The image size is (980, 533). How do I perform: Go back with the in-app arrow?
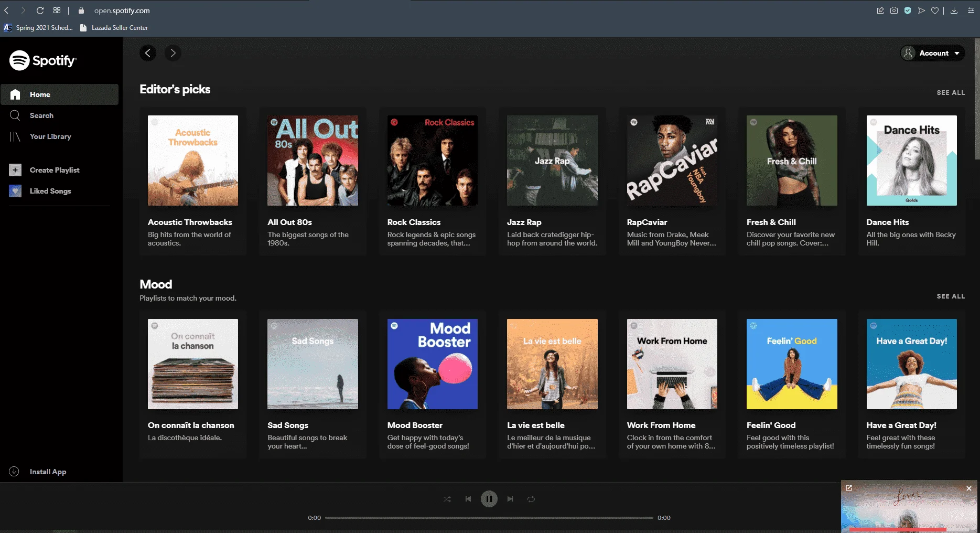tap(148, 53)
